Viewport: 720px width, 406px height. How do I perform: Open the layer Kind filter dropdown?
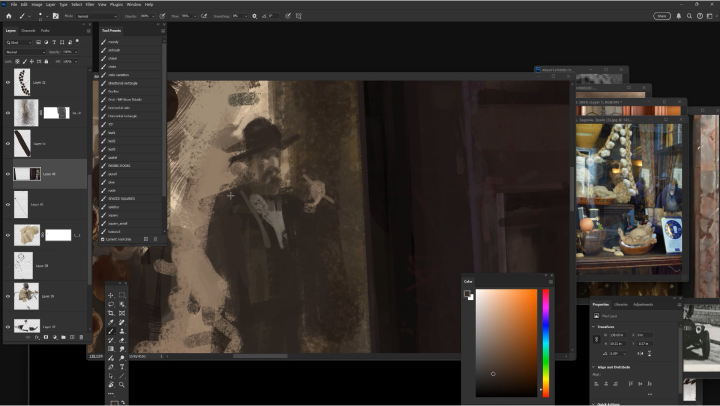click(x=18, y=42)
